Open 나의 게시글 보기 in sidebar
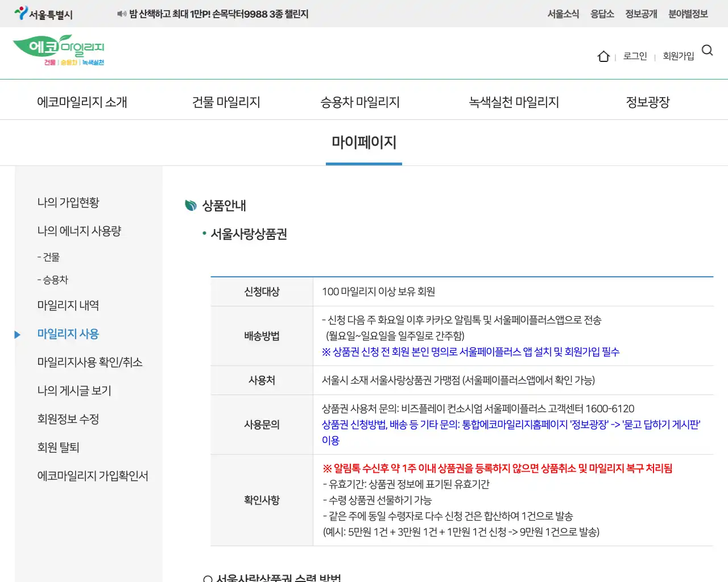Viewport: 728px width, 582px height. [74, 391]
